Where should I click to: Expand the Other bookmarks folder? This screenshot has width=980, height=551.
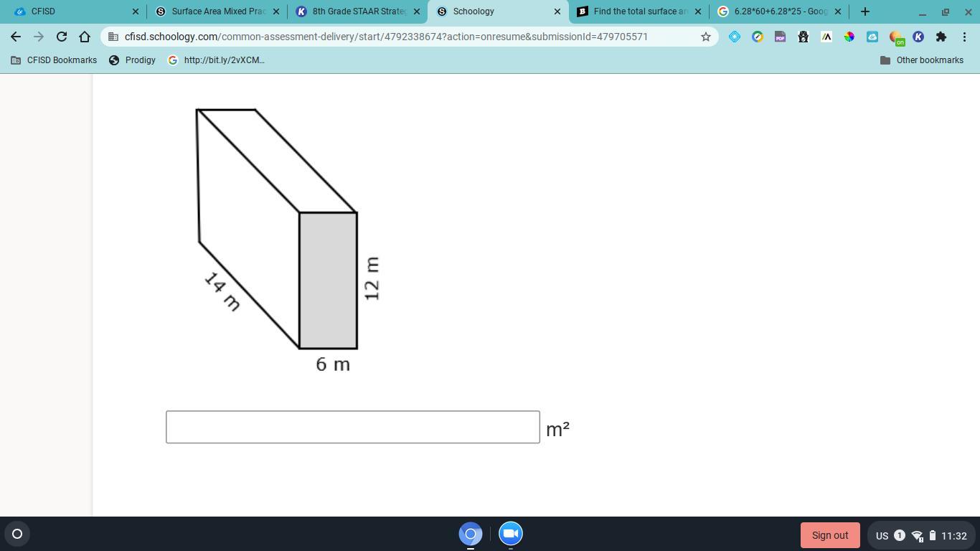pyautogui.click(x=923, y=60)
